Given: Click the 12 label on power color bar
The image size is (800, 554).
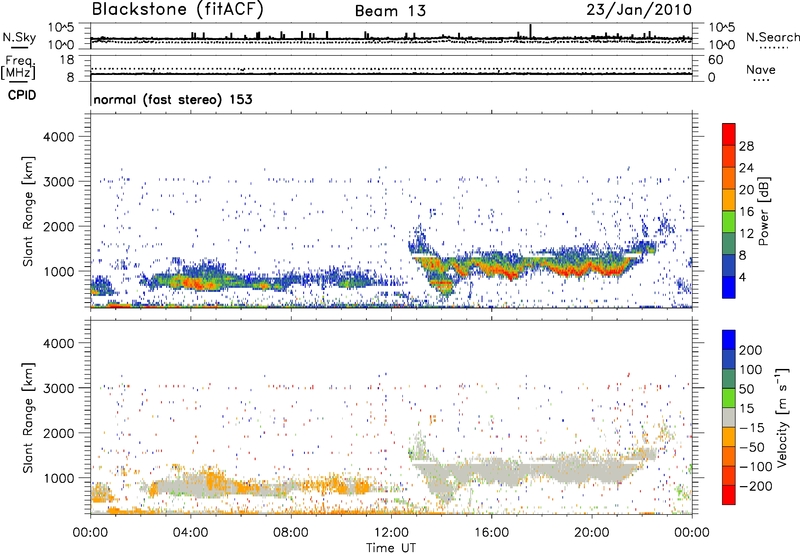Looking at the screenshot, I should pyautogui.click(x=746, y=234).
